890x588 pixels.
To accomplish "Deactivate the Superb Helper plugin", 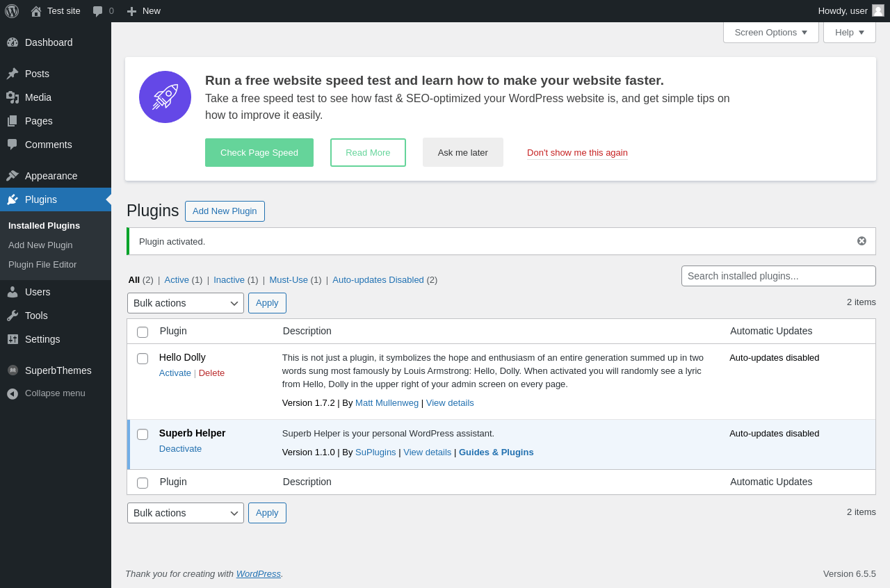I will pos(180,449).
